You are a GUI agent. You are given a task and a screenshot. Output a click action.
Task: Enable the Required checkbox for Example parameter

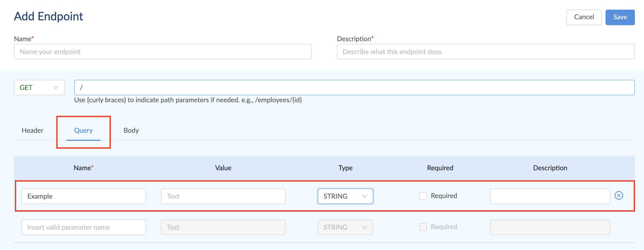(423, 196)
